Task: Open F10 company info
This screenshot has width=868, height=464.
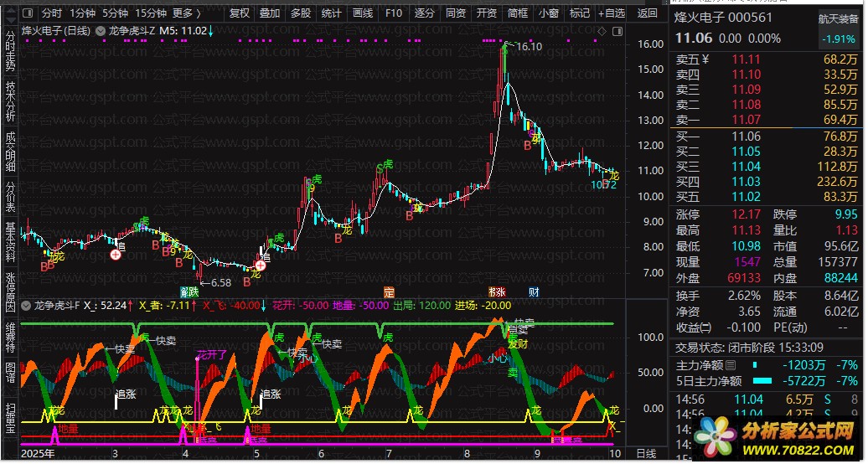Action: coord(393,13)
